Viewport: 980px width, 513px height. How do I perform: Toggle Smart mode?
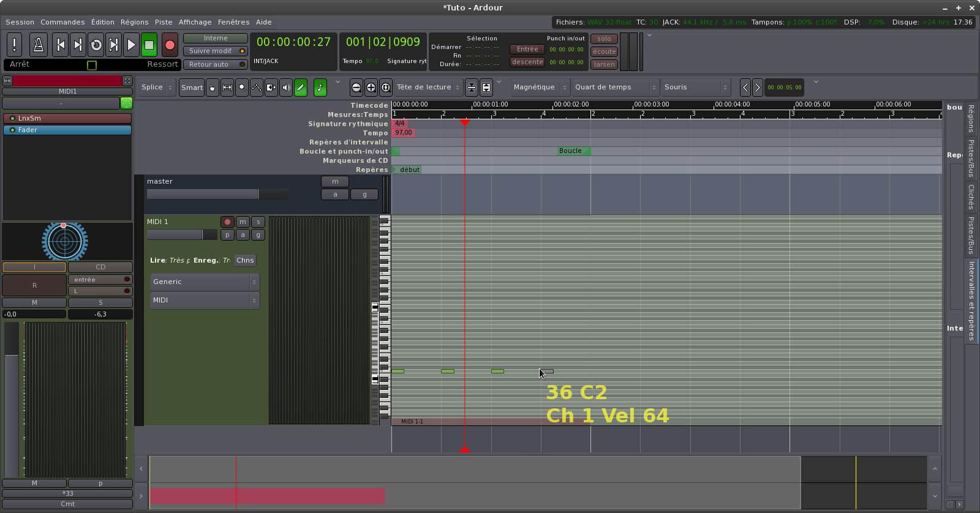pyautogui.click(x=192, y=88)
